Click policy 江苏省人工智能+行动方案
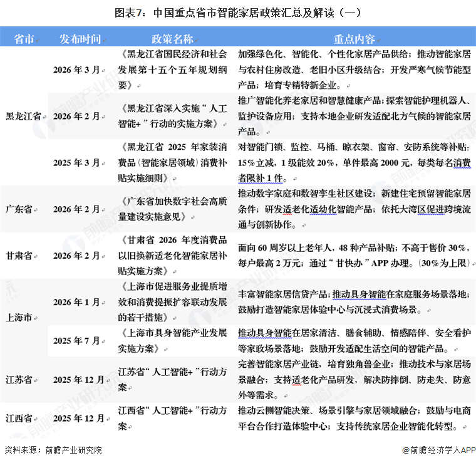The width and height of the screenshot is (476, 463). tap(172, 380)
